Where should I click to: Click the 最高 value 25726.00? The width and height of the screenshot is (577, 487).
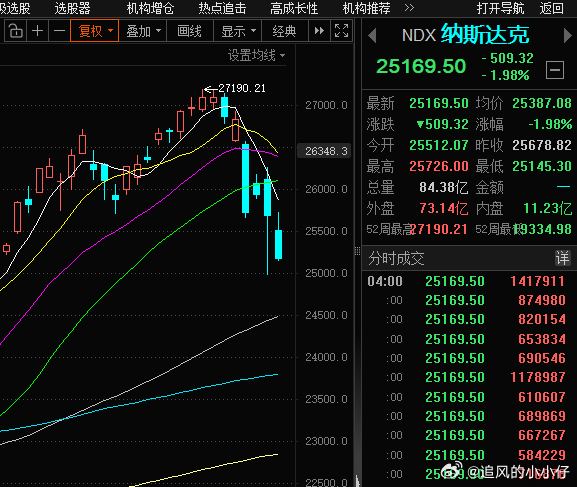[x=439, y=166]
